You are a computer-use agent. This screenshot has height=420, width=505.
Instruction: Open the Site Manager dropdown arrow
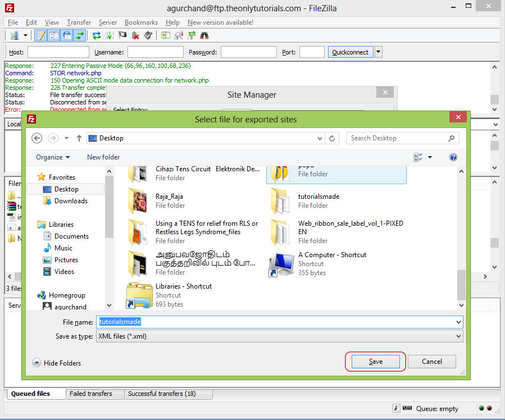(25, 35)
